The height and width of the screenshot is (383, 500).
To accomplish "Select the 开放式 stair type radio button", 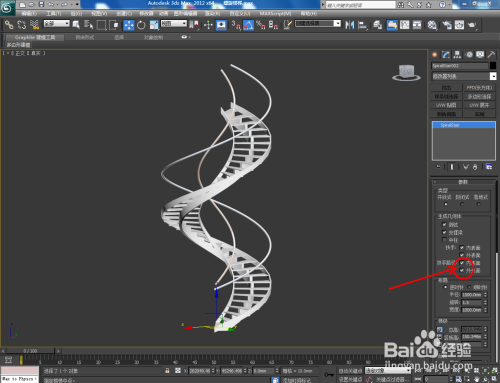I will [x=446, y=204].
